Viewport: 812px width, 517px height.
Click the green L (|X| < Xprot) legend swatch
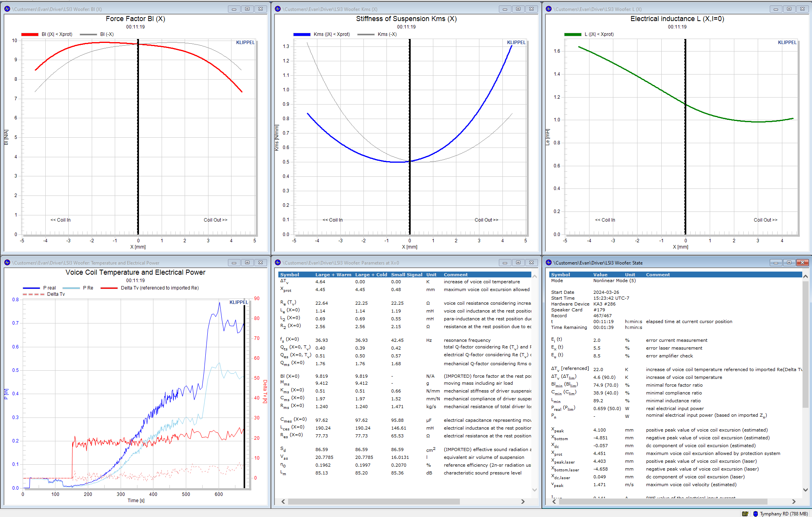pyautogui.click(x=573, y=34)
